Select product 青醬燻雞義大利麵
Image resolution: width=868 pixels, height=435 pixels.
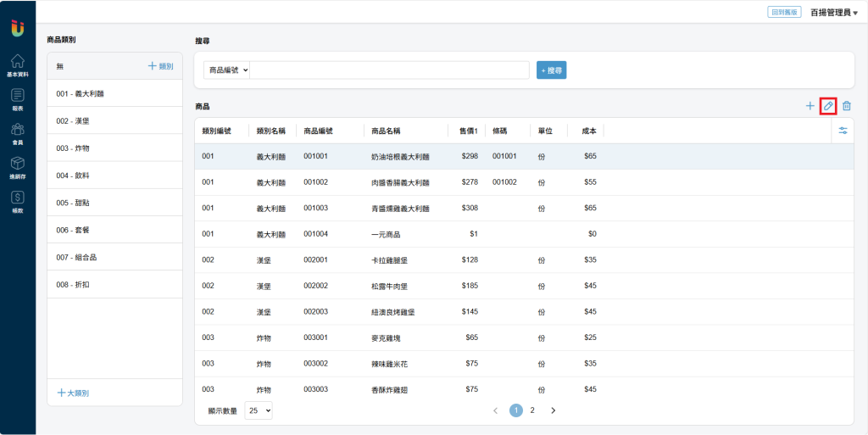[x=400, y=209]
